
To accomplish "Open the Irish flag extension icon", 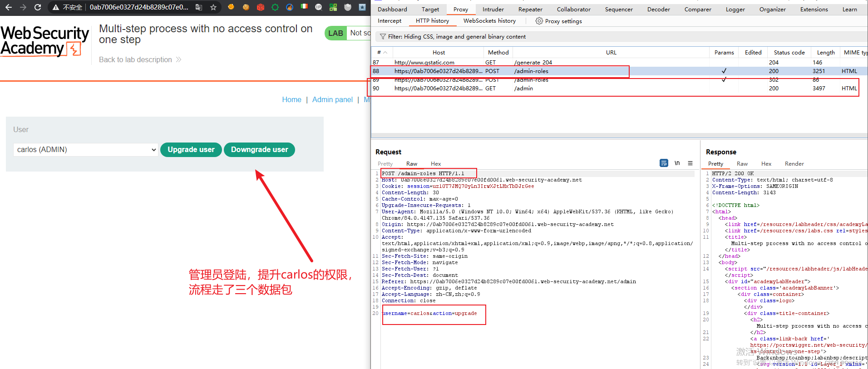I will pyautogui.click(x=304, y=6).
